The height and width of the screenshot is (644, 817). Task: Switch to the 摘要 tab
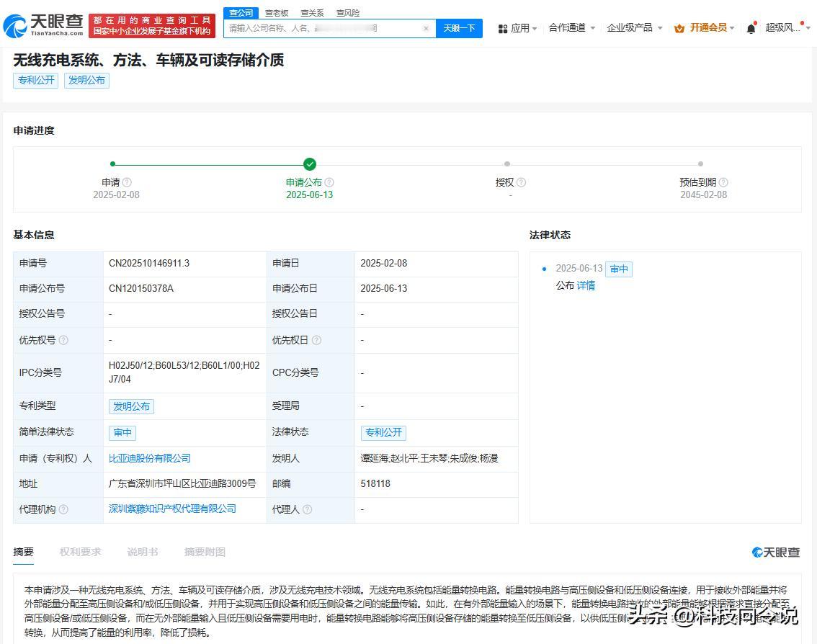24,552
